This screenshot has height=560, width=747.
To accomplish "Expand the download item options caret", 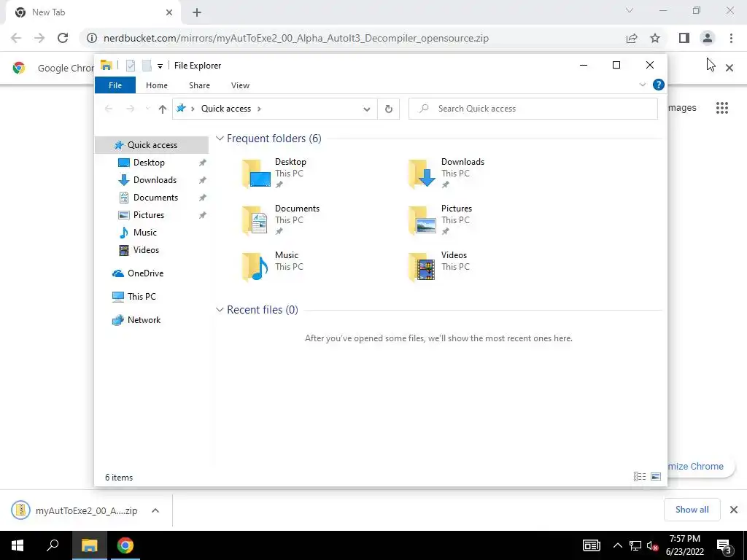I will tap(155, 510).
